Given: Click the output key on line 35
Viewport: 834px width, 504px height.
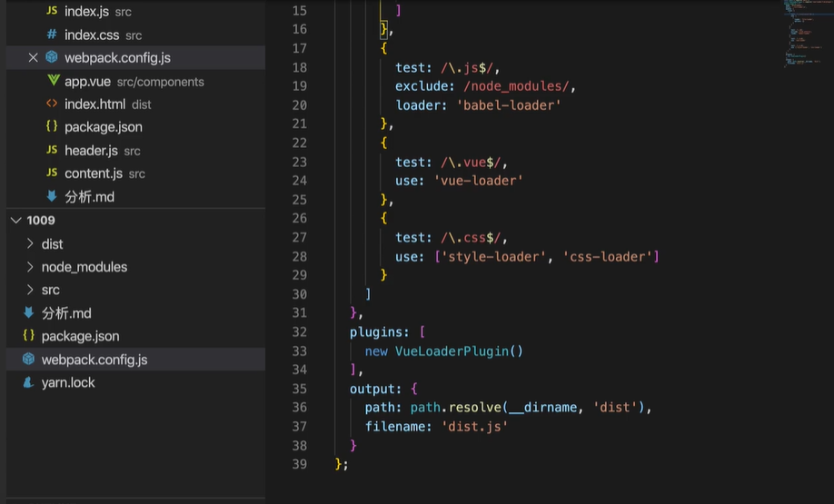Looking at the screenshot, I should point(372,390).
